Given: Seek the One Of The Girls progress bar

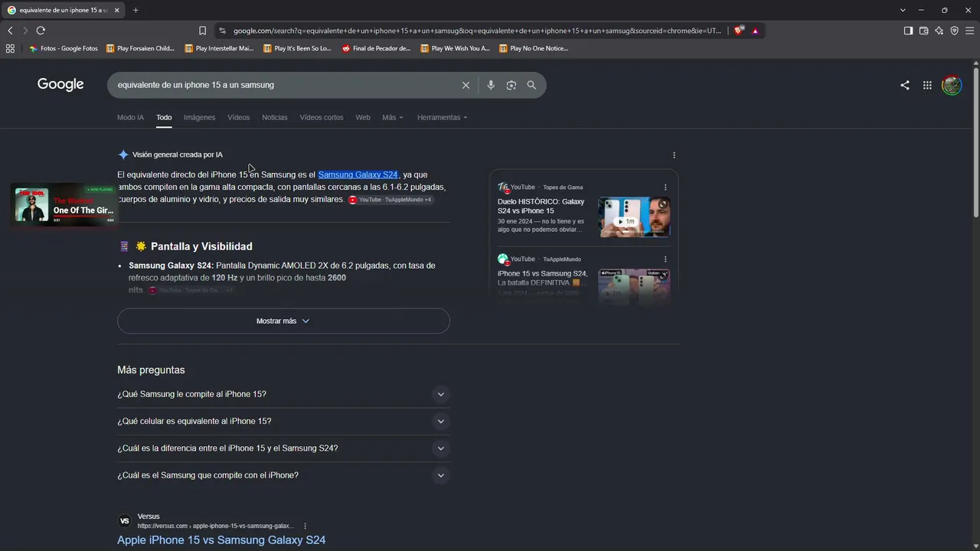Looking at the screenshot, I should tap(83, 216).
